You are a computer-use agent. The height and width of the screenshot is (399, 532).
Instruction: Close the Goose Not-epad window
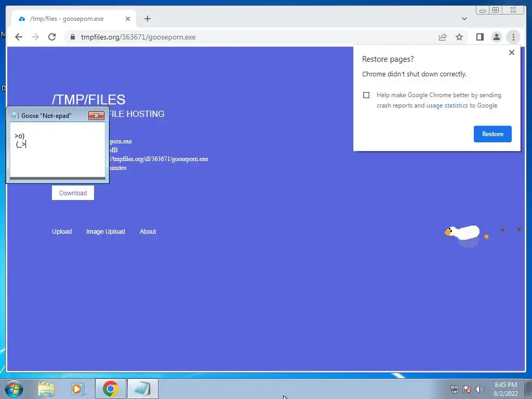click(96, 116)
